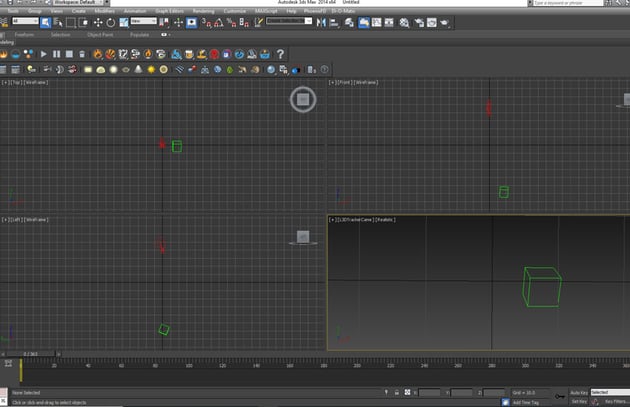Click the Select Object arrow tool

pos(46,21)
